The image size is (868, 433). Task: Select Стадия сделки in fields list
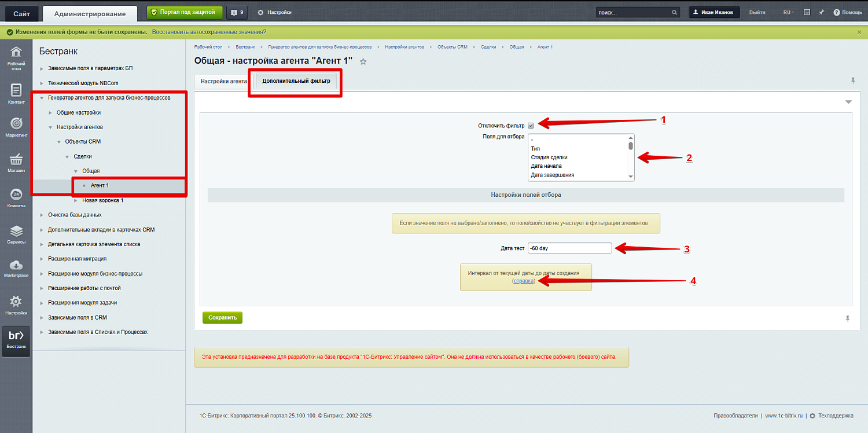pos(549,157)
